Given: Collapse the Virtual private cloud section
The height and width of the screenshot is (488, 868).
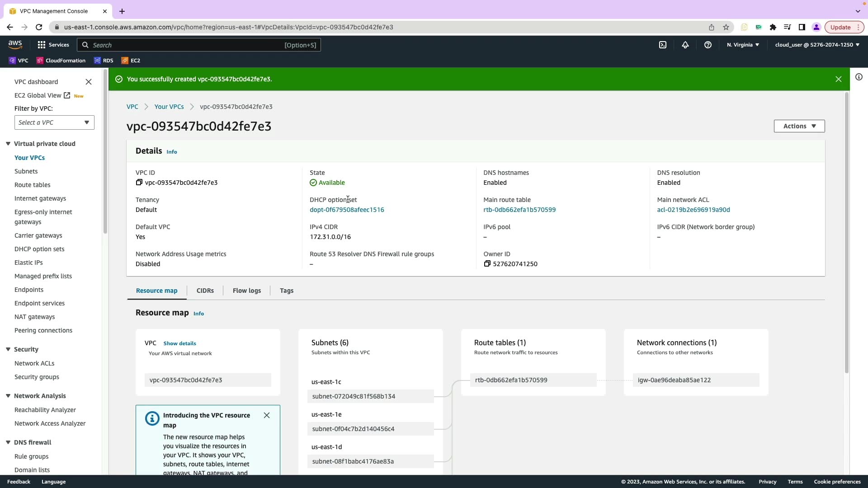Looking at the screenshot, I should (x=8, y=144).
